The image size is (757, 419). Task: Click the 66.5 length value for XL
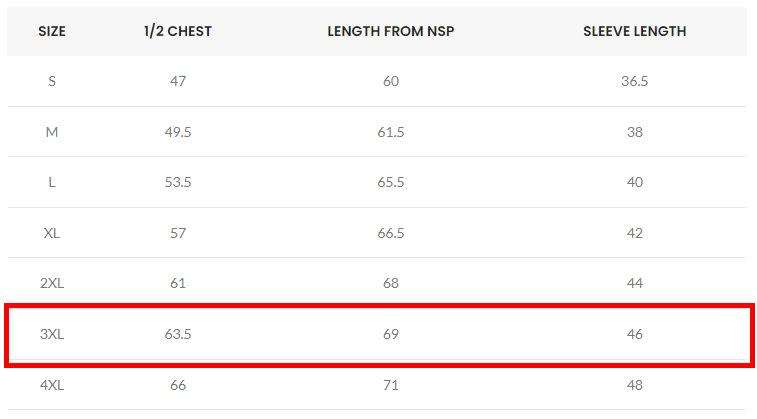(x=391, y=233)
